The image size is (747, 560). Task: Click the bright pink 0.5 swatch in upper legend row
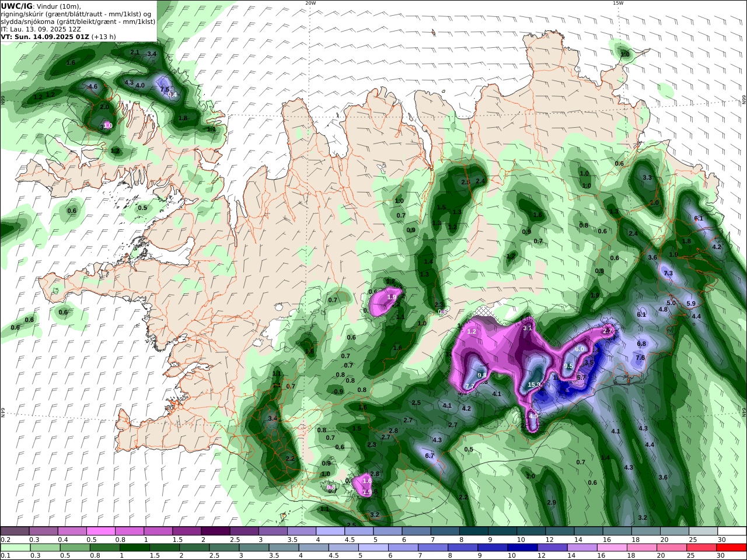101,531
